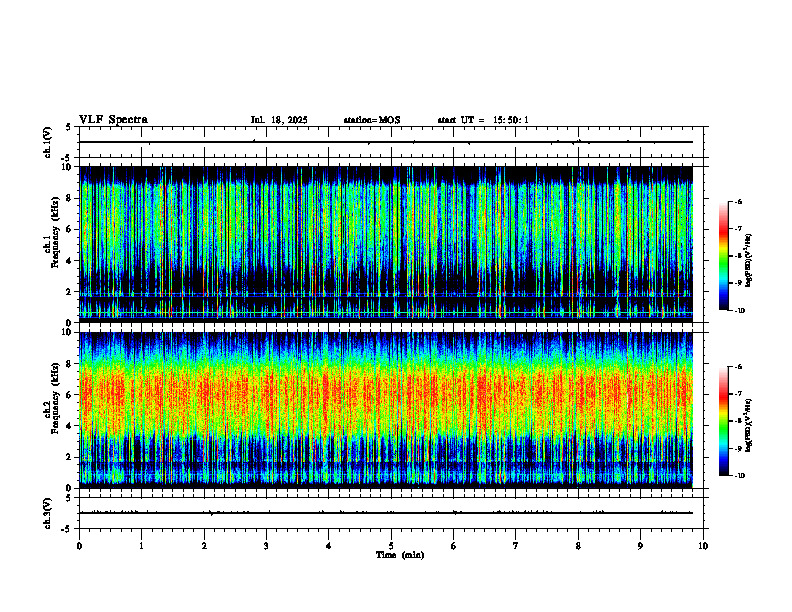Click the ch.2 PSD color scale bar
792x612 pixels.
(x=723, y=421)
